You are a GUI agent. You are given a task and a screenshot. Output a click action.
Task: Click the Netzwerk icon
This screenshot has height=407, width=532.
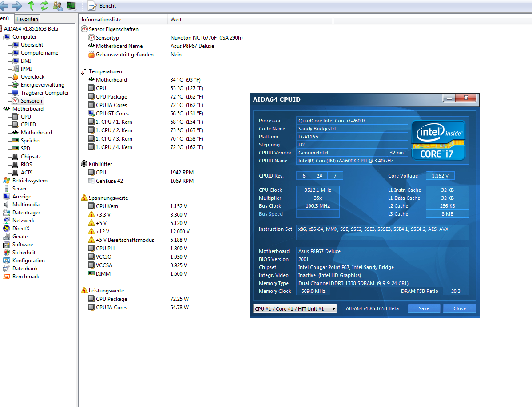(7, 221)
